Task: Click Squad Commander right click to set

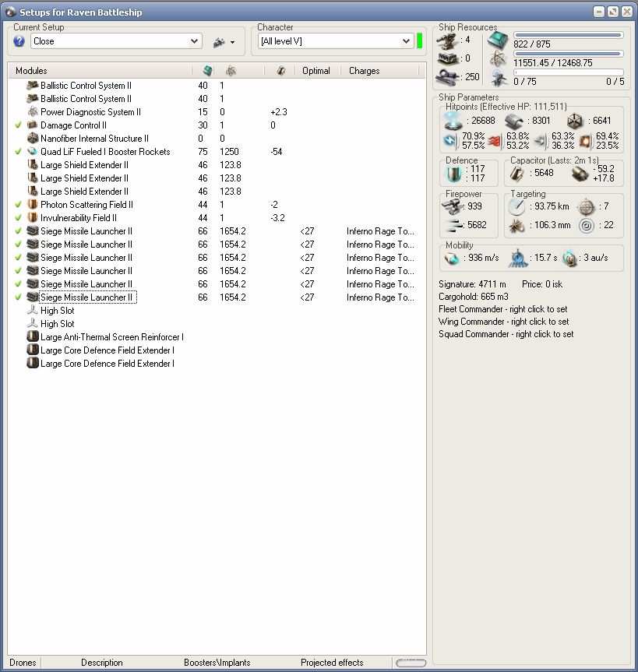Action: click(x=506, y=334)
